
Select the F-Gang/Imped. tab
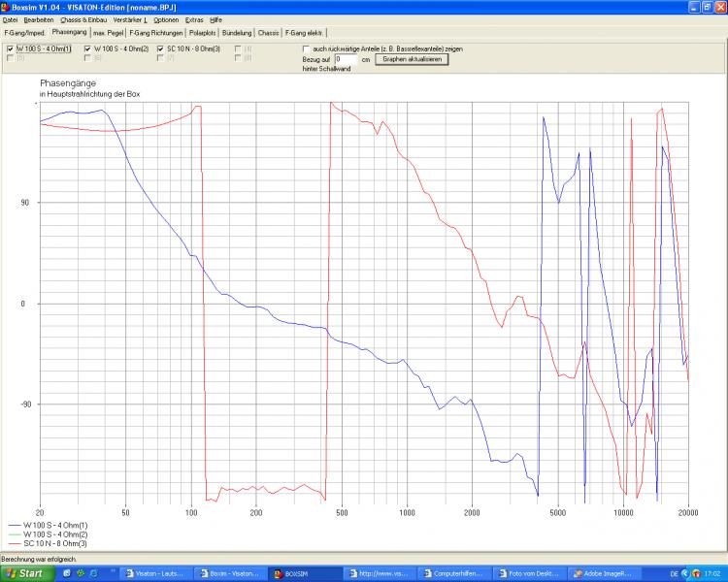point(24,32)
